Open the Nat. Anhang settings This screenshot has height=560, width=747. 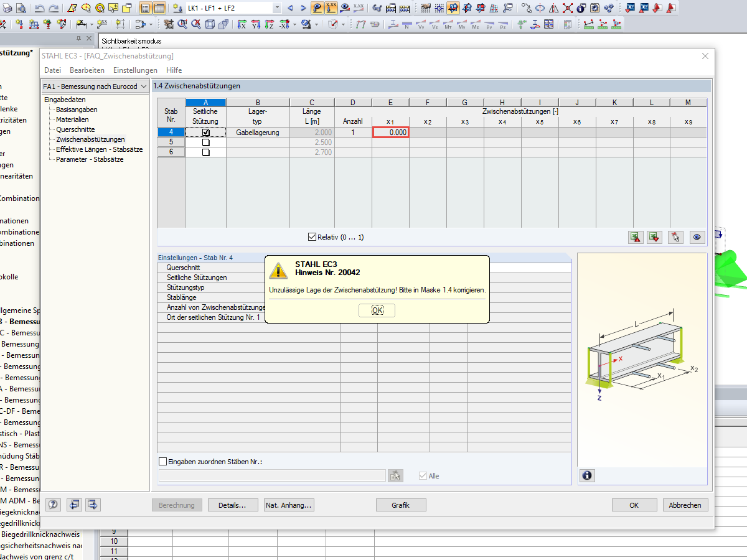click(x=289, y=505)
